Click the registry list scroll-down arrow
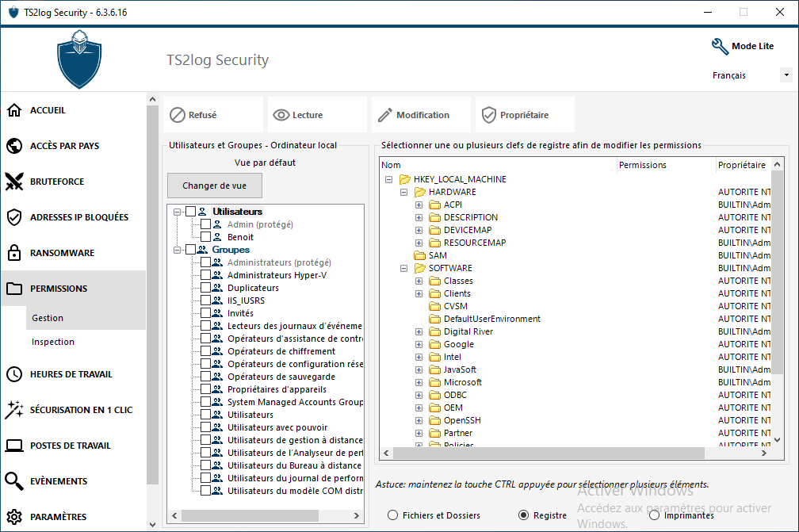The width and height of the screenshot is (799, 532). [x=777, y=440]
